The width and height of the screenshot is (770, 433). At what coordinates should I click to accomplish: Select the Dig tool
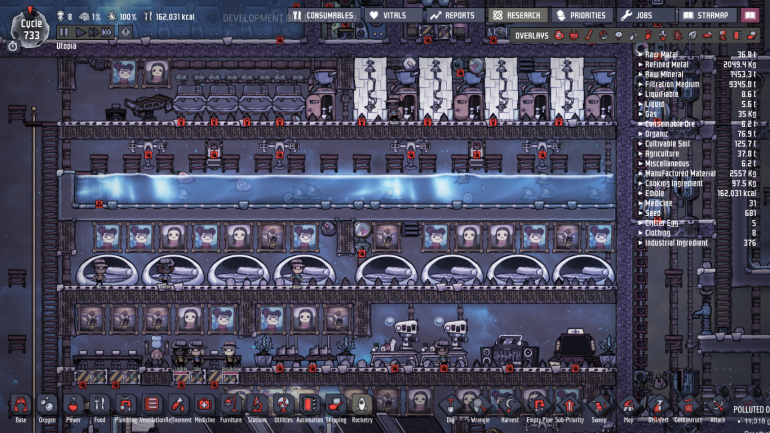click(450, 407)
